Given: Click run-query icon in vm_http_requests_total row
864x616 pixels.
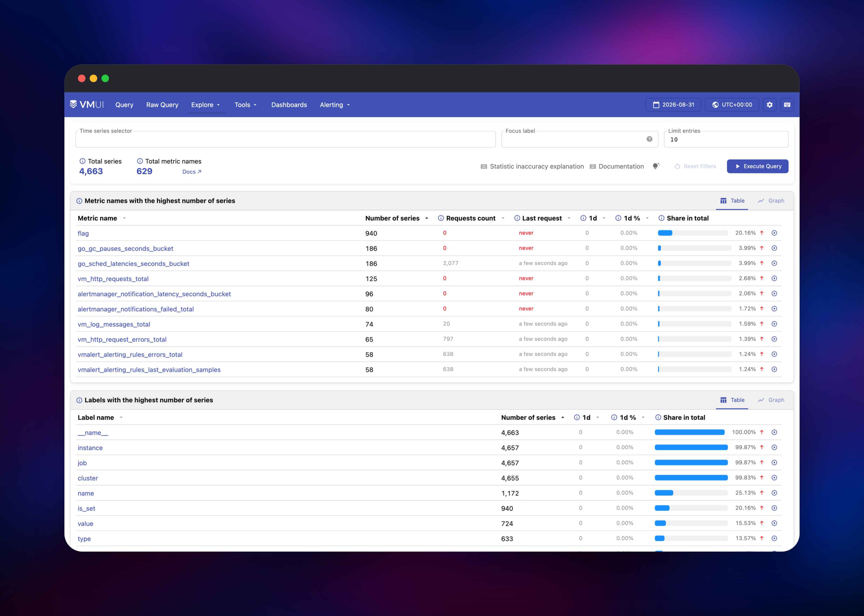Looking at the screenshot, I should tap(774, 278).
